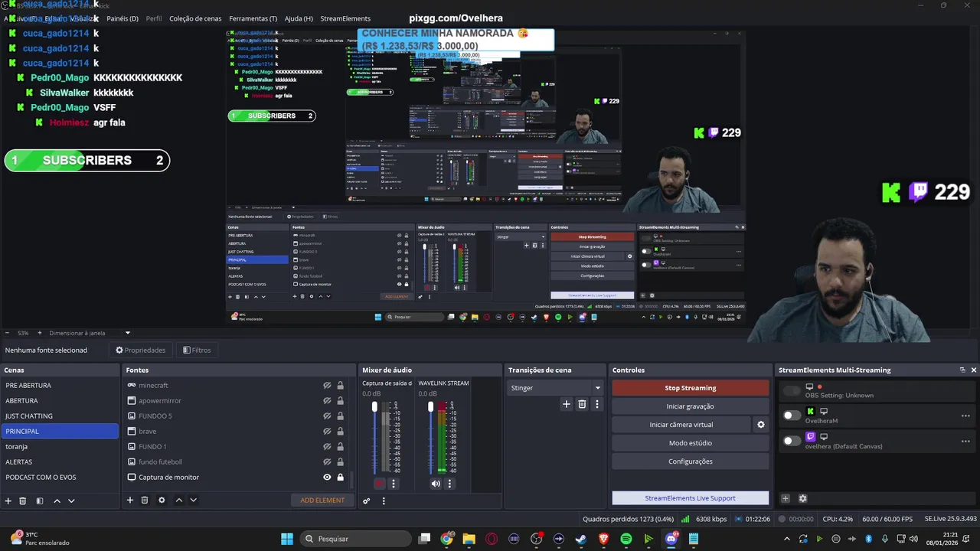The width and height of the screenshot is (980, 551).
Task: Remove the transition with the trash icon
Action: [582, 404]
